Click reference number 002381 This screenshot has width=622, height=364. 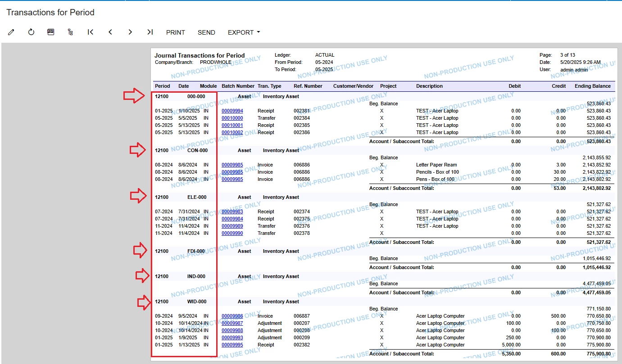point(302,111)
